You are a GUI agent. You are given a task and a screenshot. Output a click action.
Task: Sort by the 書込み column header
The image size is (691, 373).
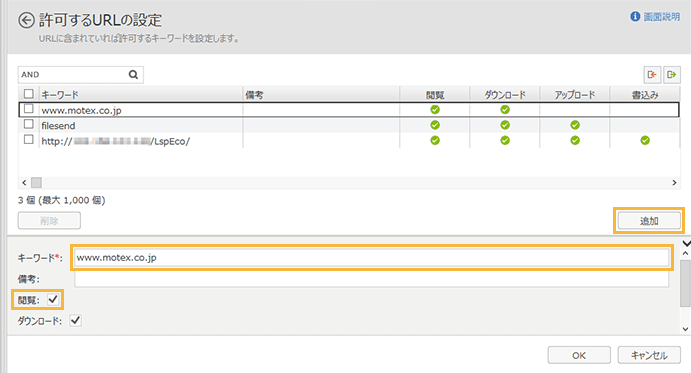point(645,94)
